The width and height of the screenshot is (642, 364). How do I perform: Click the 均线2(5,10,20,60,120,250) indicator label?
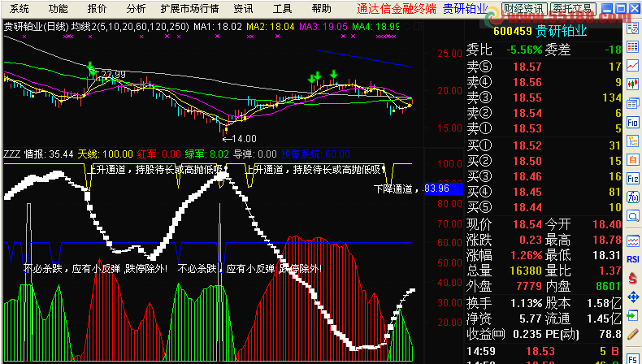(130, 27)
